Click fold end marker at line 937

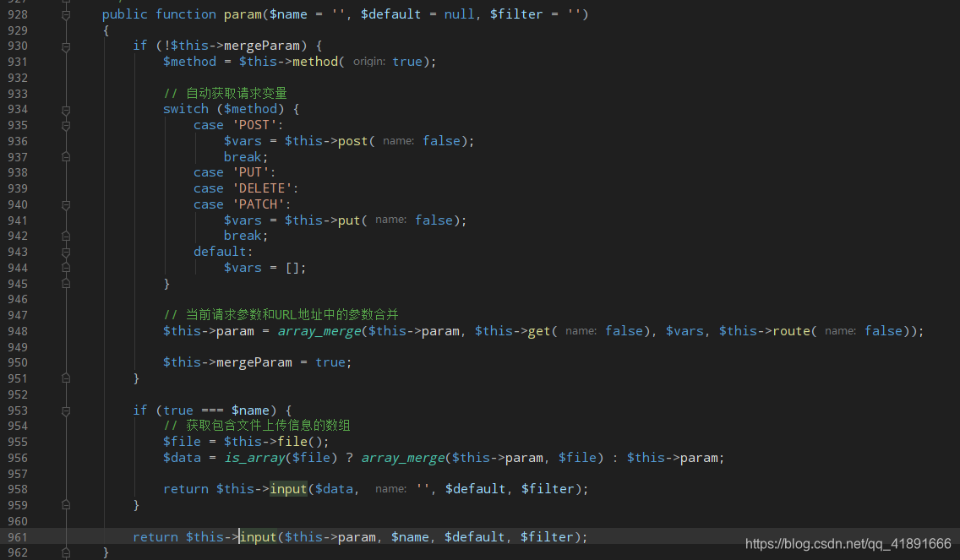66,156
